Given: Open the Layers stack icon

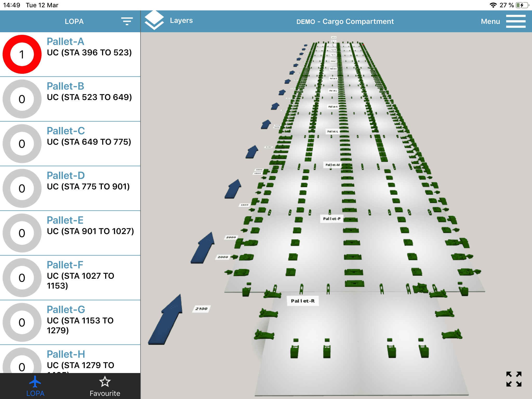Looking at the screenshot, I should 154,21.
